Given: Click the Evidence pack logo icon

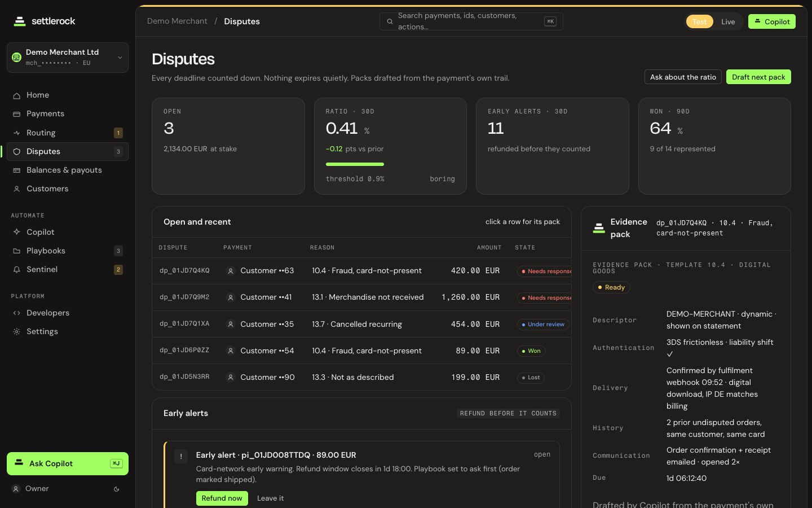Looking at the screenshot, I should click(x=599, y=228).
